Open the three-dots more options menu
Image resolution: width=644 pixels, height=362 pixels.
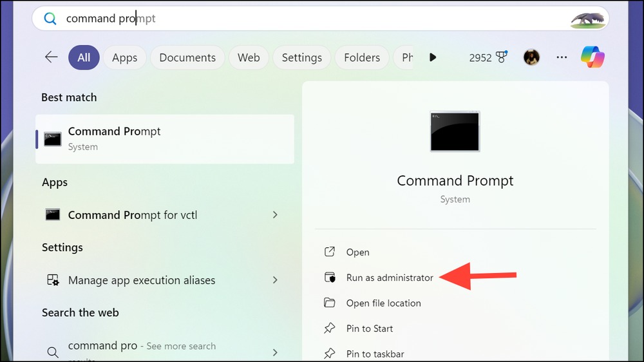tap(562, 57)
